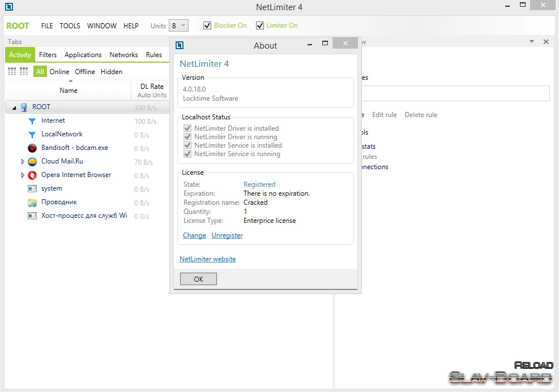The height and width of the screenshot is (392, 559).
Task: Select the ROOT host label
Action: [18, 26]
